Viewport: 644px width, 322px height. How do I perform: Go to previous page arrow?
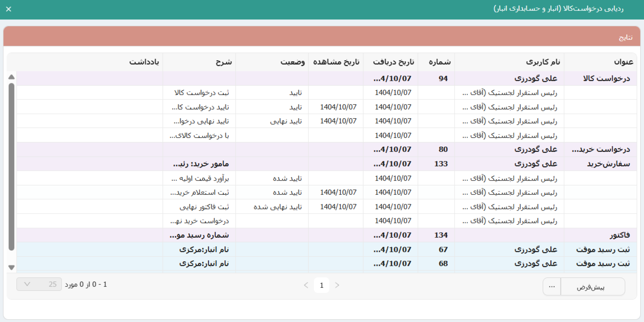coord(306,285)
